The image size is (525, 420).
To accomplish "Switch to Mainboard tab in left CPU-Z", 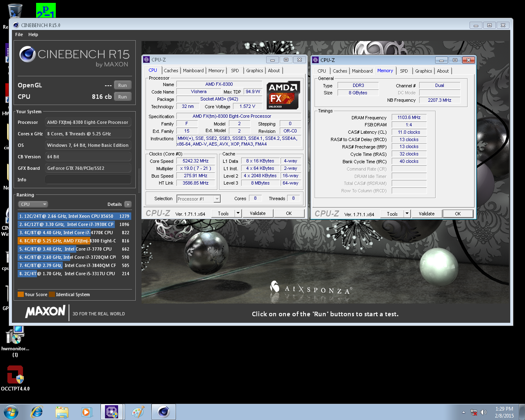I will pos(193,71).
